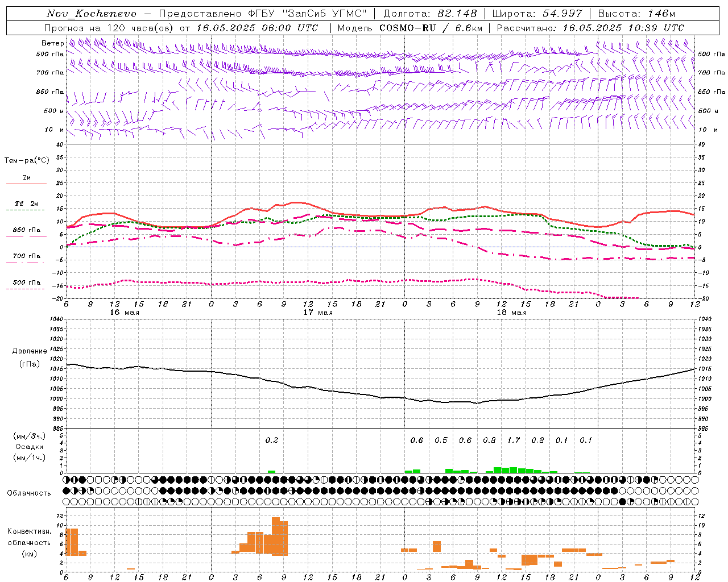This screenshot has height=582, width=728.
Task: Click the 'Широта: 54.997' header field
Action: click(x=537, y=14)
